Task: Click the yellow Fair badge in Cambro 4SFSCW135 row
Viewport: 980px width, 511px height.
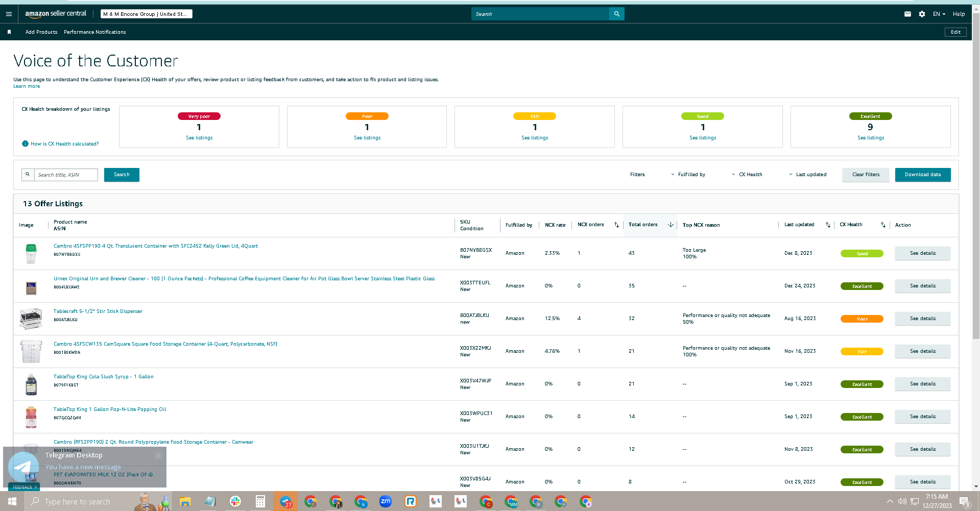Action: coord(862,352)
